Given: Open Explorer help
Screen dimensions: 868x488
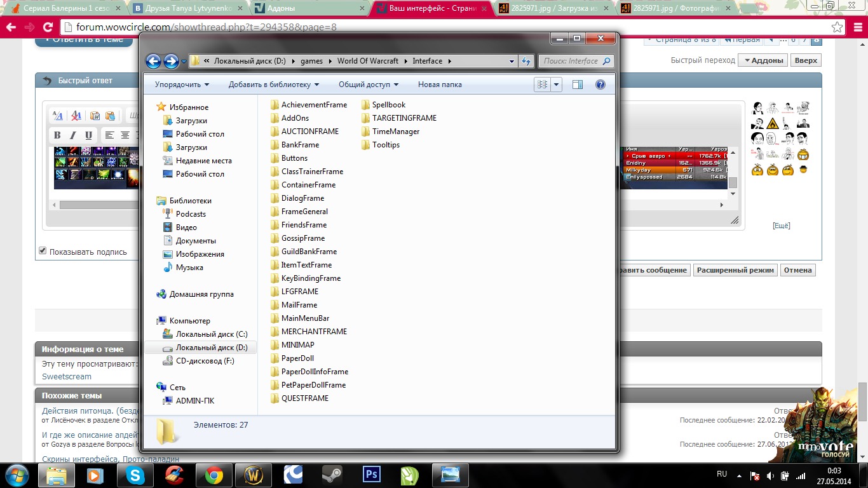Looking at the screenshot, I should click(x=600, y=85).
